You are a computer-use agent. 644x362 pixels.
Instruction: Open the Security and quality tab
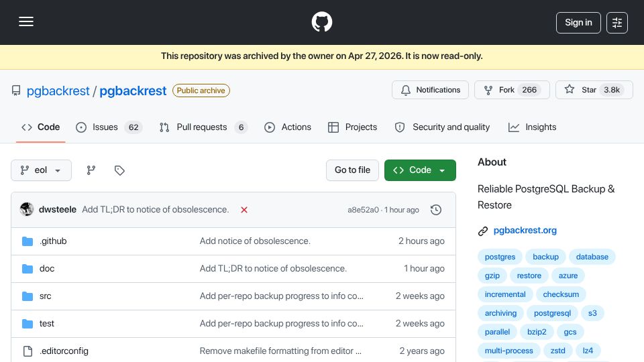pyautogui.click(x=442, y=127)
